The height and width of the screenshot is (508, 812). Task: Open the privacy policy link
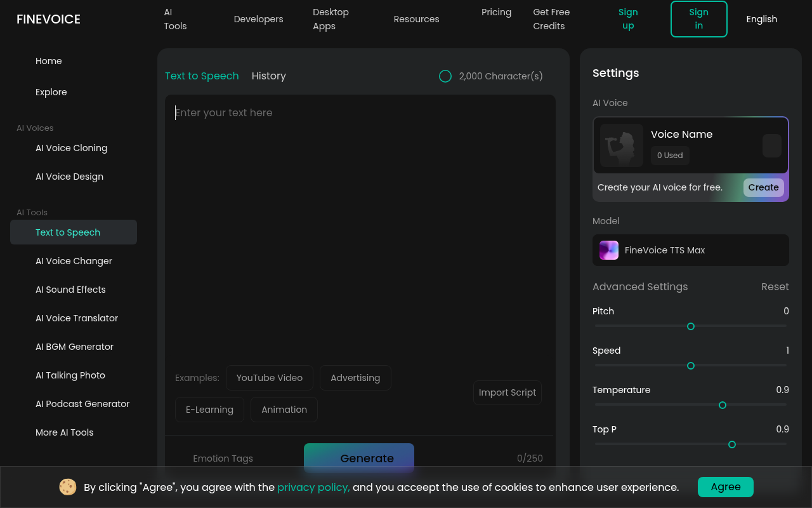(x=313, y=487)
